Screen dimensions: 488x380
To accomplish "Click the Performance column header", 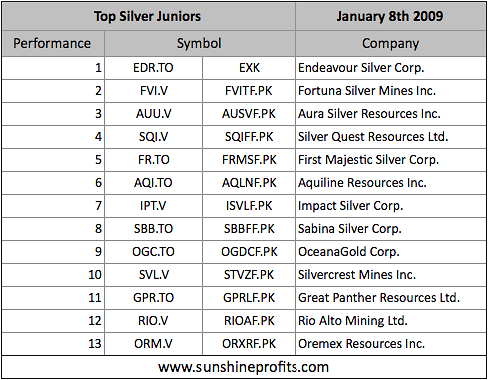I will [53, 44].
